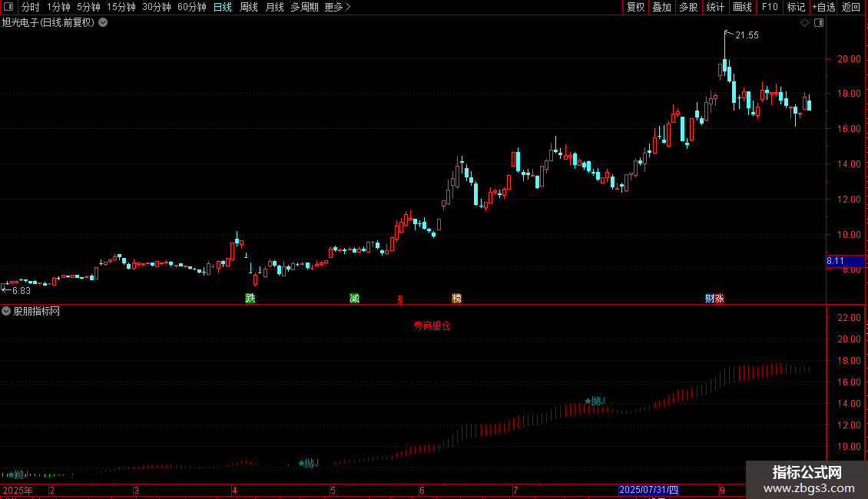868x499 pixels.
Task: Click the green 减 event marker
Action: [354, 298]
